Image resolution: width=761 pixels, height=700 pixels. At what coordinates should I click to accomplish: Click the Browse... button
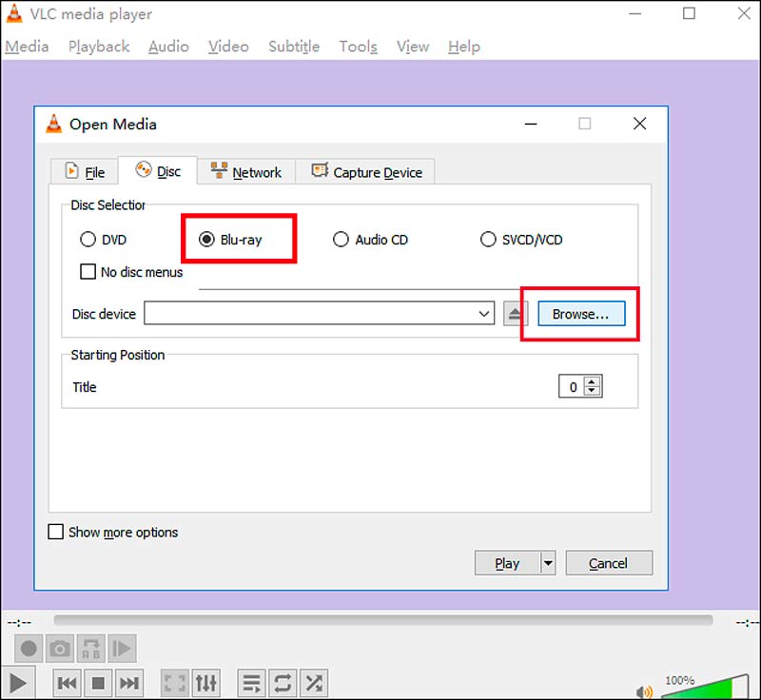pos(581,314)
